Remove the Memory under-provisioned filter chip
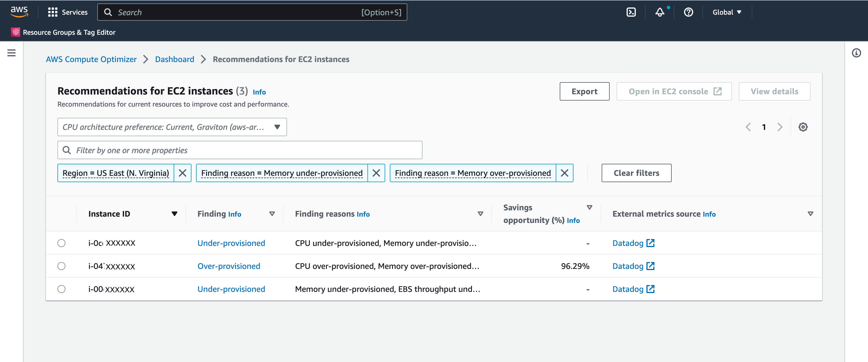Screen dimensions: 868x362 point(376,173)
